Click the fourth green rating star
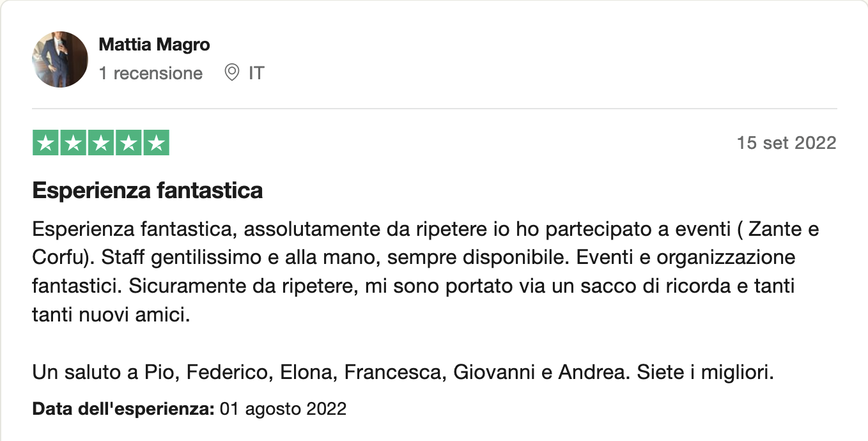Image resolution: width=868 pixels, height=441 pixels. click(x=128, y=143)
